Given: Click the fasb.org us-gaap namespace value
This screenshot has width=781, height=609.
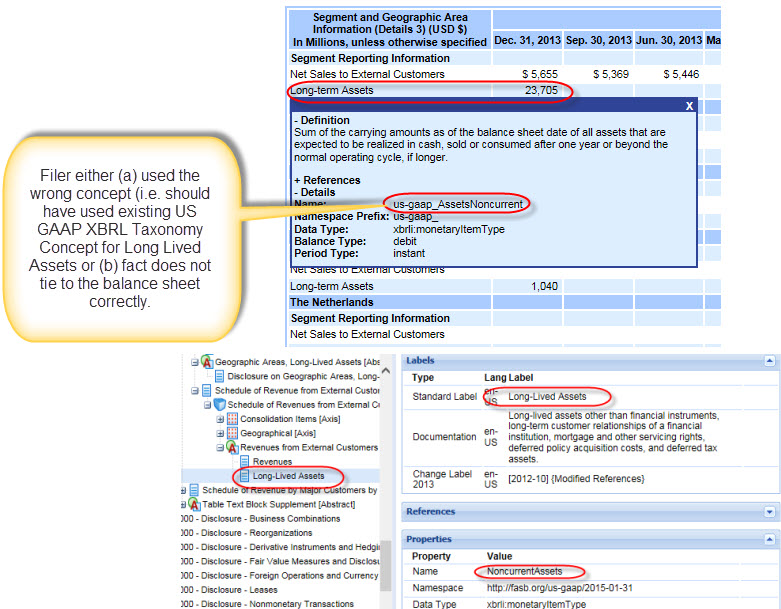Looking at the screenshot, I should [559, 588].
